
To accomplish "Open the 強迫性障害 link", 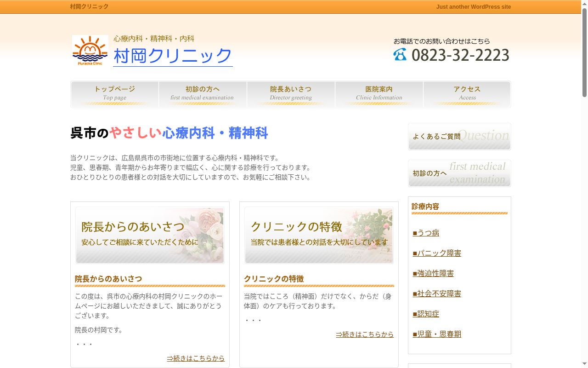I will [433, 273].
